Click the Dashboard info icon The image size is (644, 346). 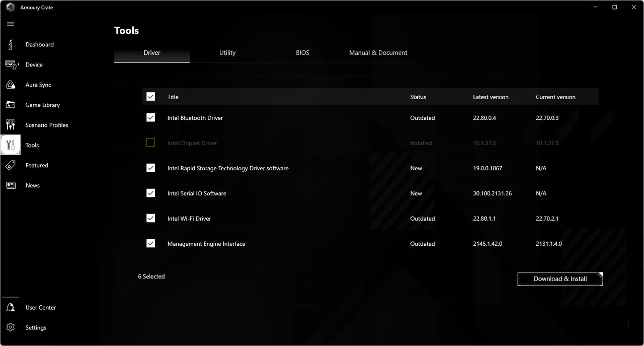click(x=11, y=44)
